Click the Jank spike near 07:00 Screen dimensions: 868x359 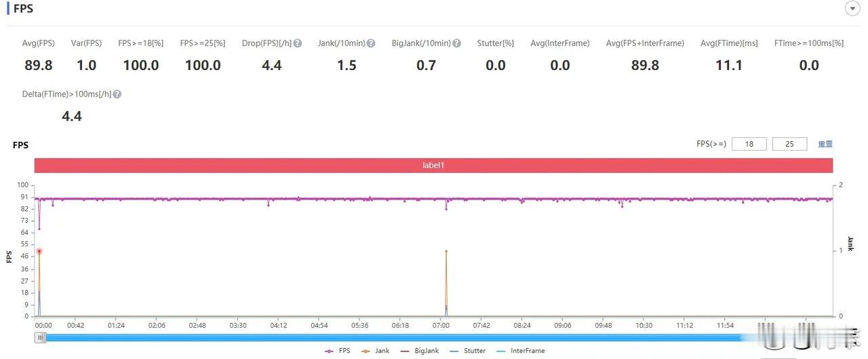pos(446,251)
